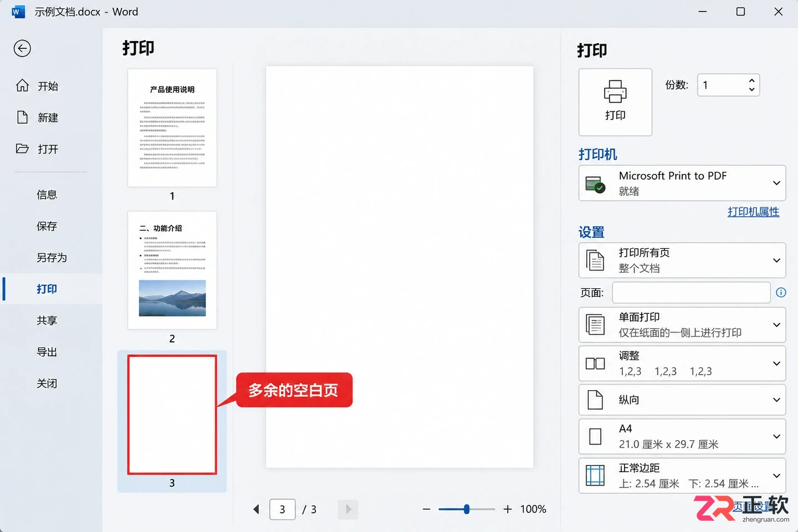Open the 开始 home page
This screenshot has width=798, height=532.
(48, 86)
